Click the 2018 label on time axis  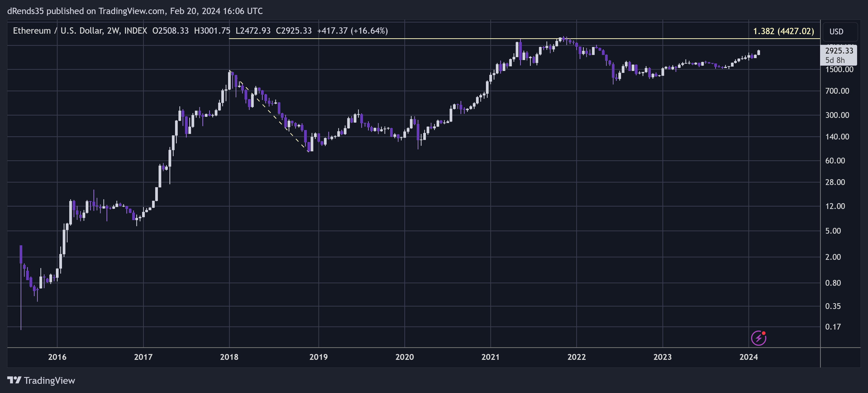(229, 357)
